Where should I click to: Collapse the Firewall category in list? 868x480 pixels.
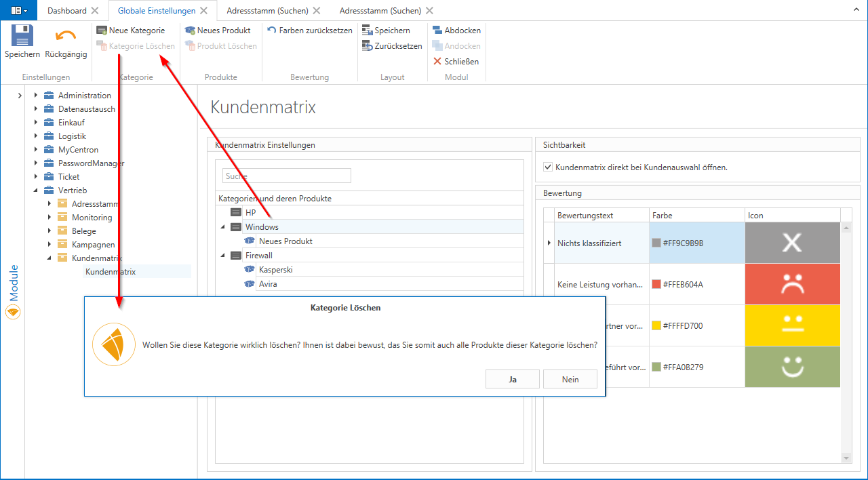222,256
